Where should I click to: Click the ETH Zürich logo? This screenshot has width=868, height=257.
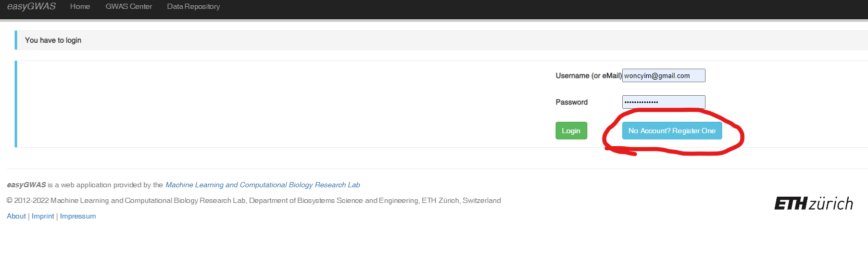pyautogui.click(x=813, y=203)
